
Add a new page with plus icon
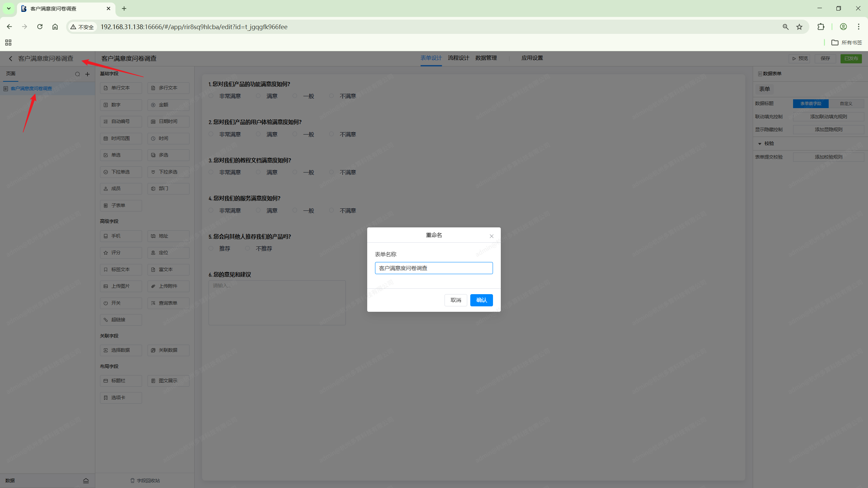coord(87,74)
